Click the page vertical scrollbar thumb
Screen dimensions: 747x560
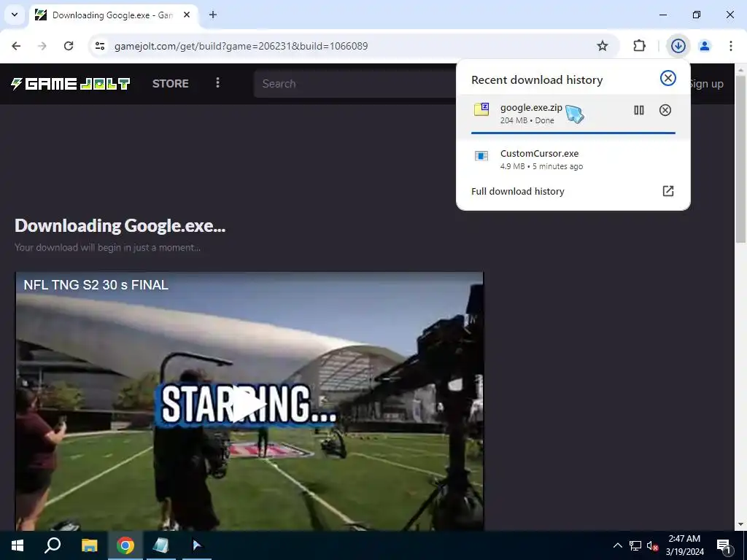(741, 160)
